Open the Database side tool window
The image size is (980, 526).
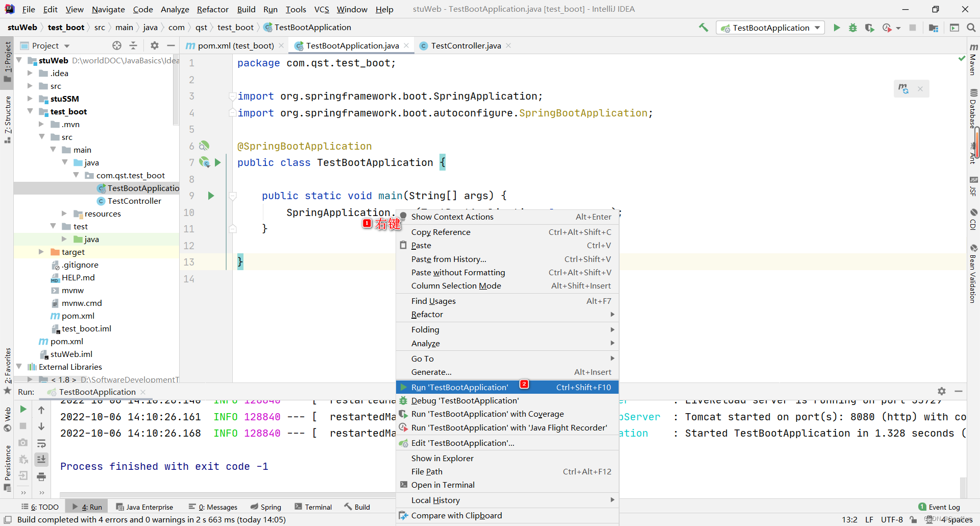[973, 109]
